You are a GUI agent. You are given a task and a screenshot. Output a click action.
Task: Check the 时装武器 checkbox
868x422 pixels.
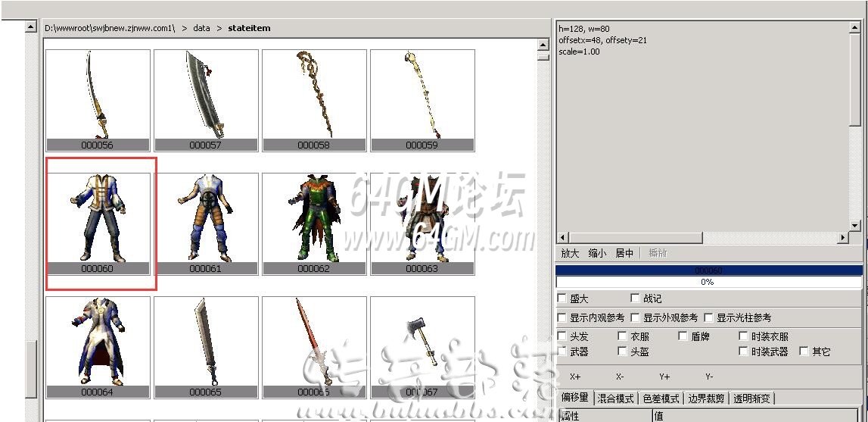pos(743,351)
